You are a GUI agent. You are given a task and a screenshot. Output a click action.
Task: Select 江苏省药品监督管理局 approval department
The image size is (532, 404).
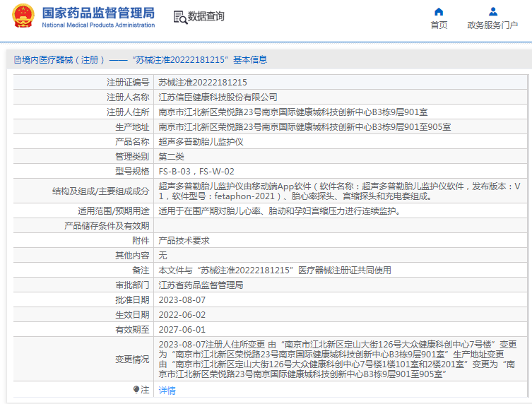tap(201, 285)
